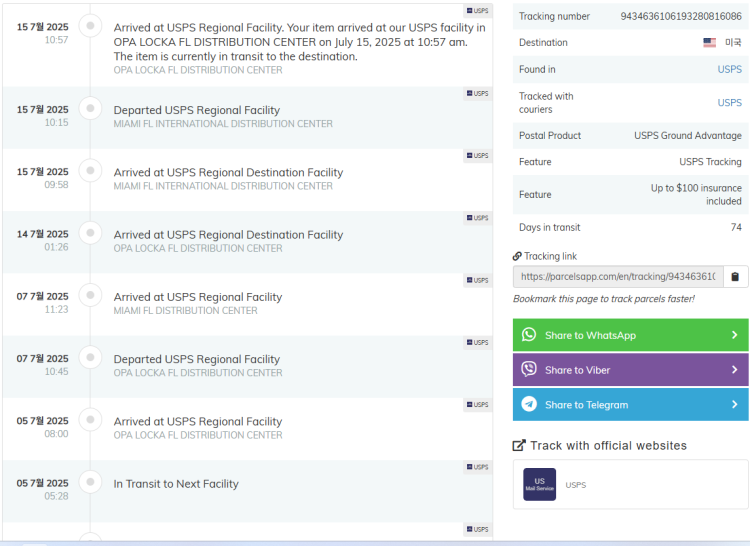Click 'Bookmark this page to track parcels faster!'

coord(604,299)
